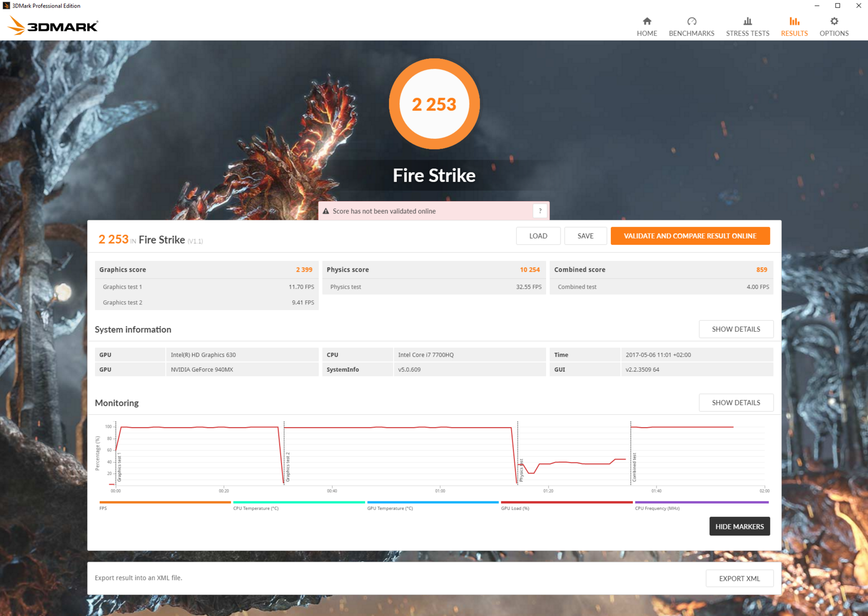
Task: Toggle the GPU Temperature legend color bar
Action: 433,503
